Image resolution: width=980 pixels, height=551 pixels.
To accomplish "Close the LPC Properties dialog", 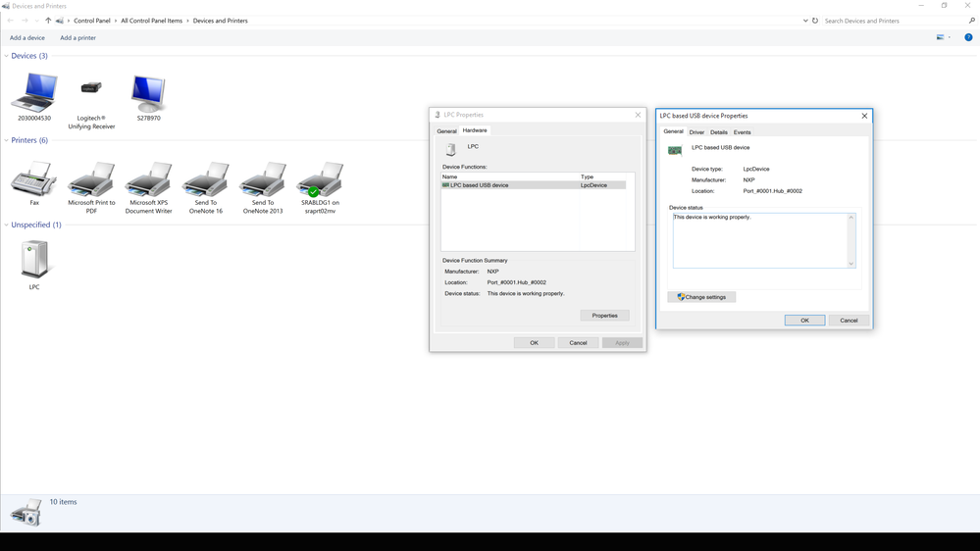I will [638, 115].
